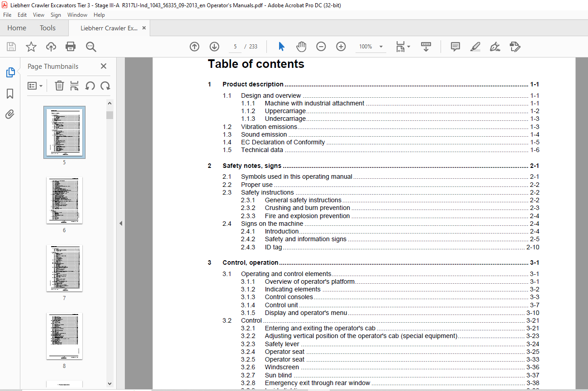Screen dimensions: 588x391
Task: Activate the Hand pan tool
Action: click(301, 47)
